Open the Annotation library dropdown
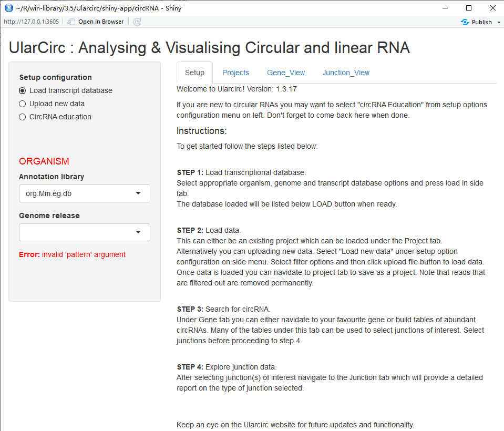 pos(85,193)
